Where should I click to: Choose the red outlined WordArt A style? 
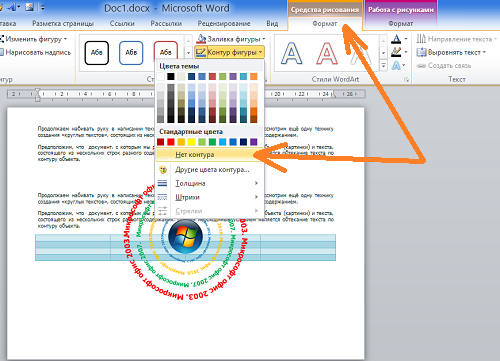[x=327, y=53]
